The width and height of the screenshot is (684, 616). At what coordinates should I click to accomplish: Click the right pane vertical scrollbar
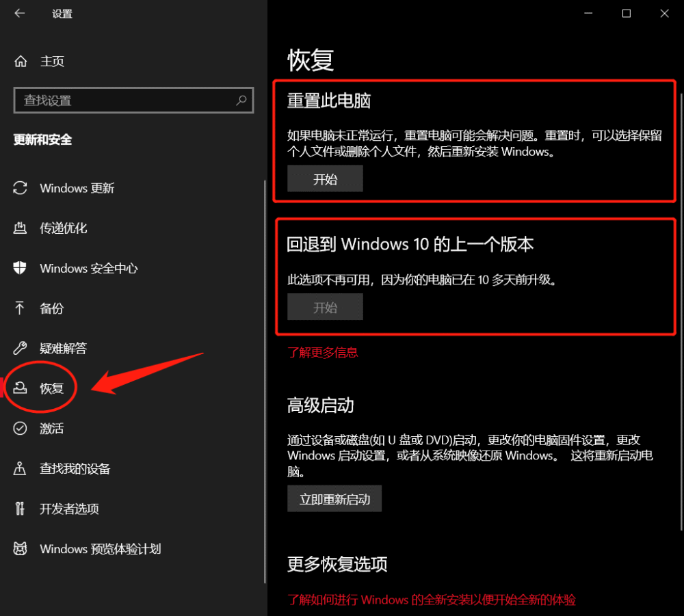[x=681, y=311]
